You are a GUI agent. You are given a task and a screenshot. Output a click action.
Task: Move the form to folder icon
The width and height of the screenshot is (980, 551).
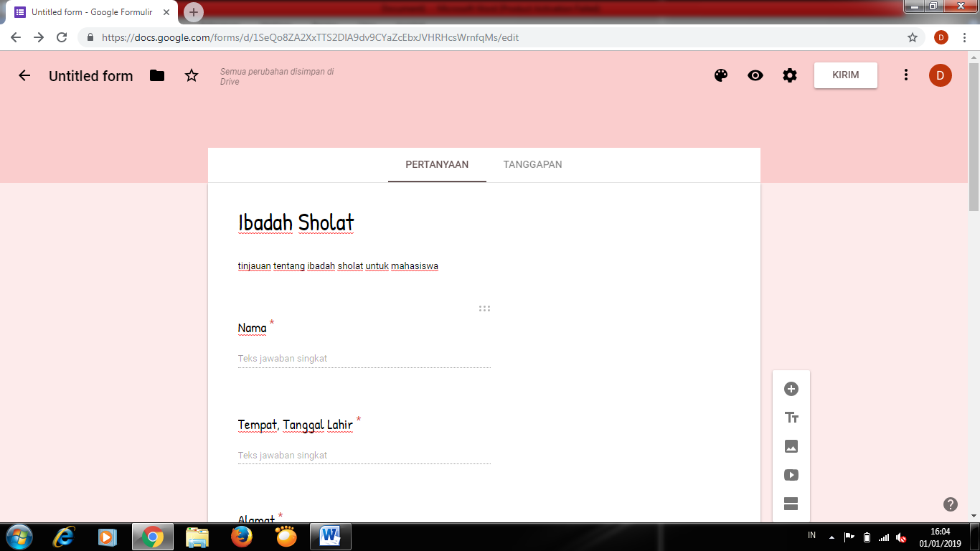(157, 75)
